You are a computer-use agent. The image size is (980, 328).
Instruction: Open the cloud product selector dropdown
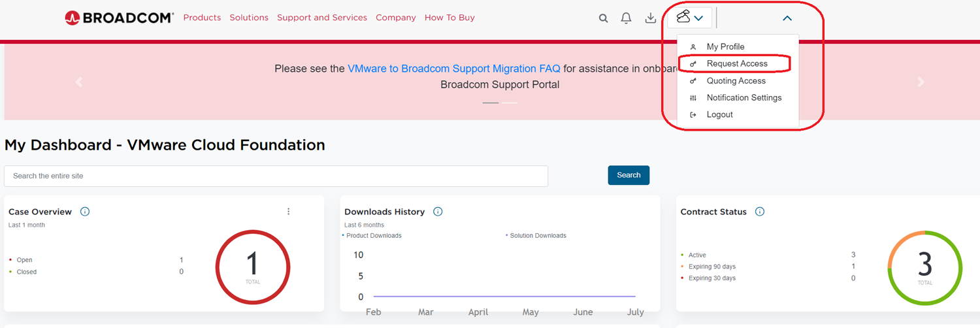point(690,18)
